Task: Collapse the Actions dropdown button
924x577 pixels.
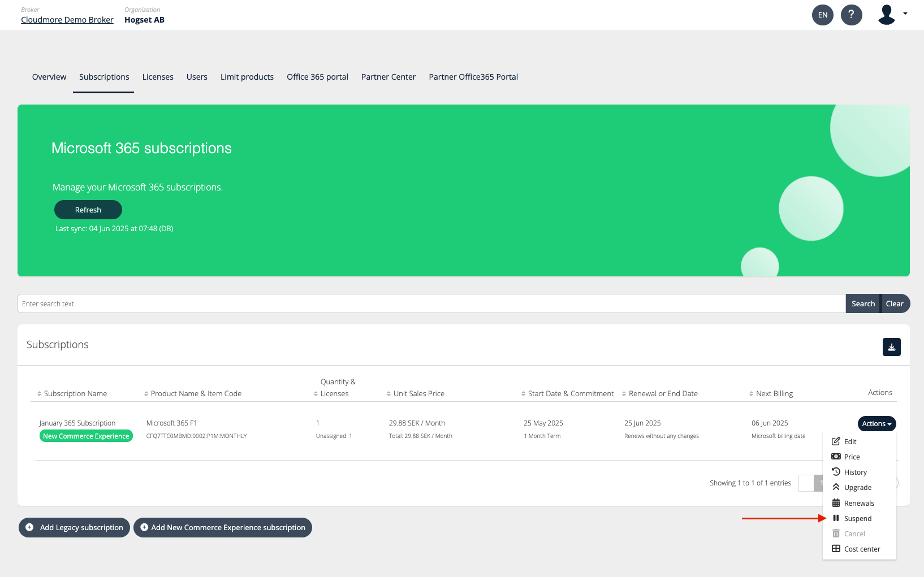Action: click(876, 424)
